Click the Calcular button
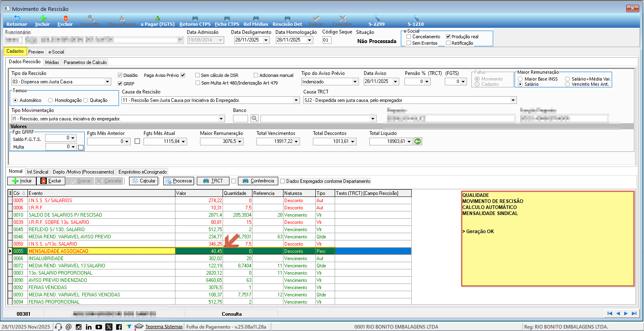Screen dimensions: 644x331 [x=144, y=181]
